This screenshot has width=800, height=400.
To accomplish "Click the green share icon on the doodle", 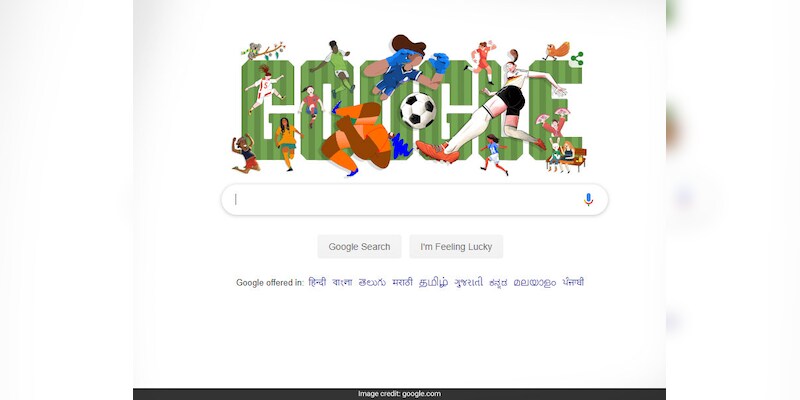I will 577,59.
